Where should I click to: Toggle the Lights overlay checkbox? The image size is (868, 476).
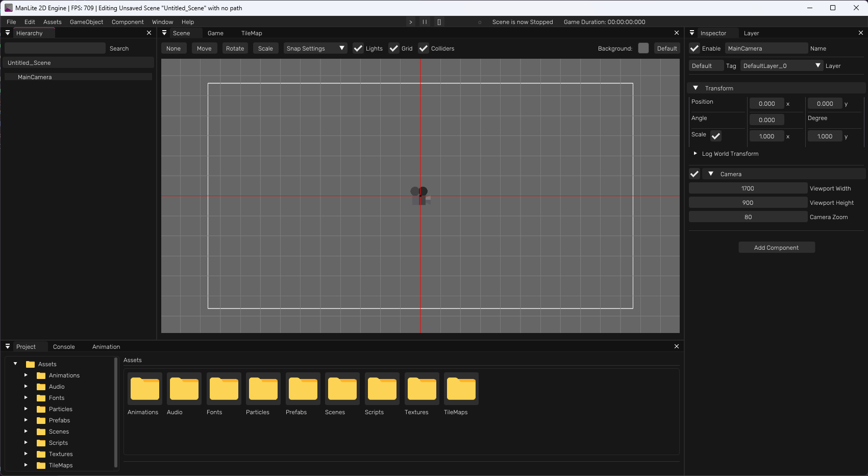tap(358, 48)
